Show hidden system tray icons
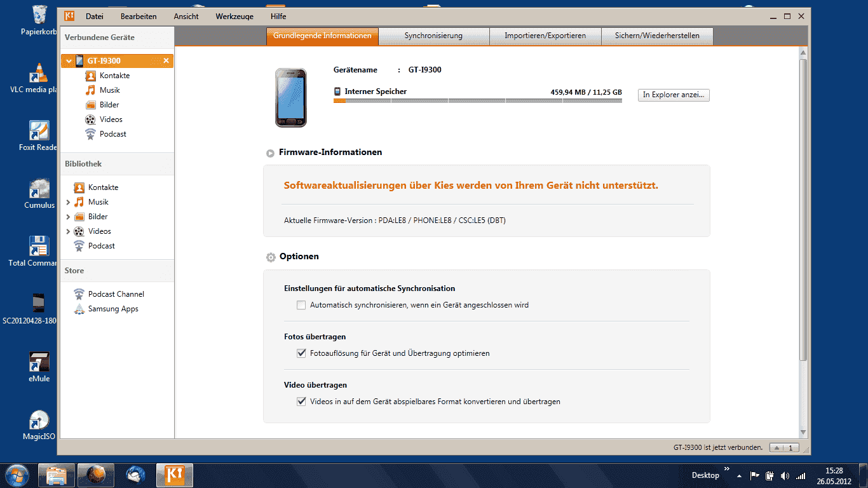868x488 pixels. pos(739,475)
